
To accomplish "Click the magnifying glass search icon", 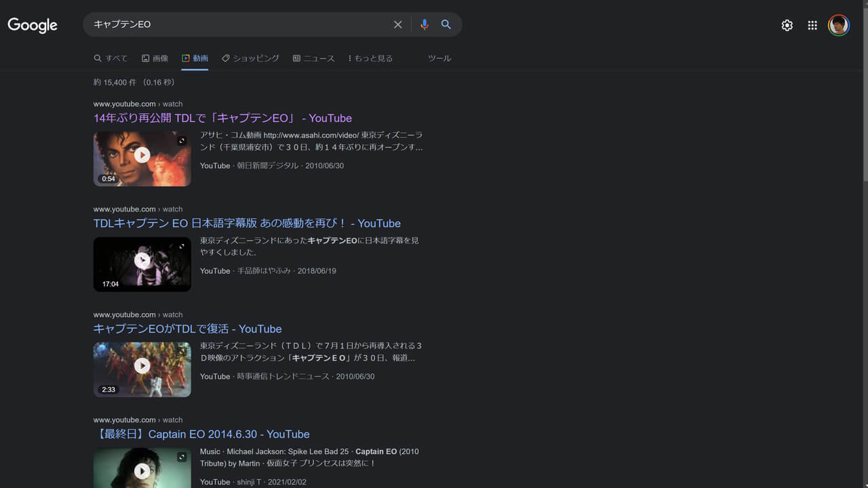I will [x=446, y=24].
